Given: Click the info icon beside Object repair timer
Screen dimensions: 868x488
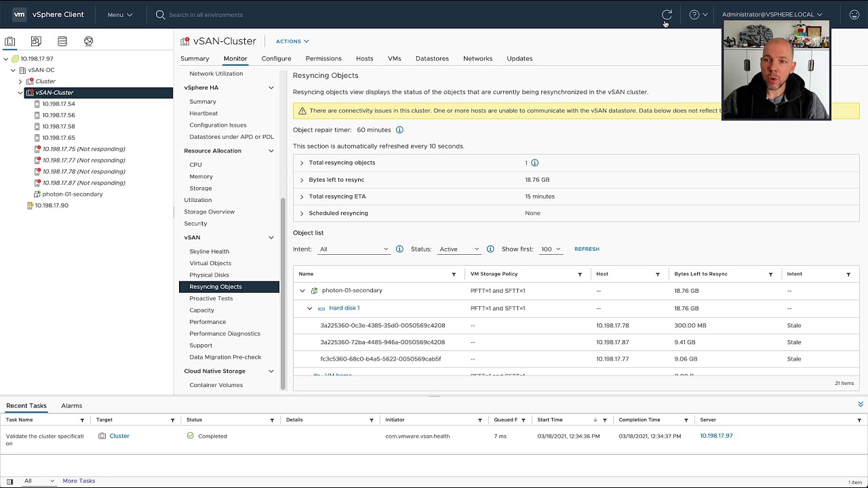Looking at the screenshot, I should [x=399, y=129].
